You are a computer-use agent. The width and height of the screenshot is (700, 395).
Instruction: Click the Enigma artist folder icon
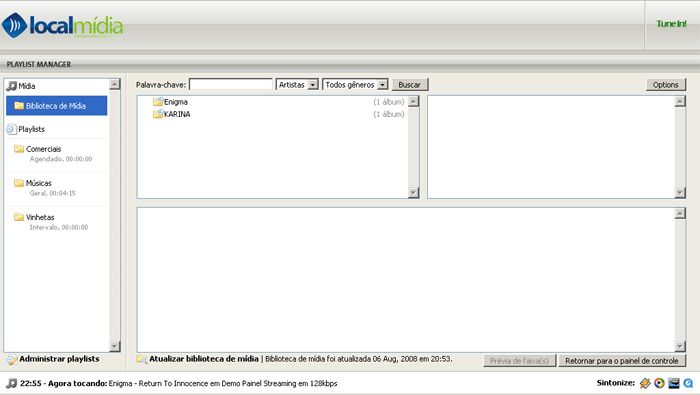[x=158, y=102]
